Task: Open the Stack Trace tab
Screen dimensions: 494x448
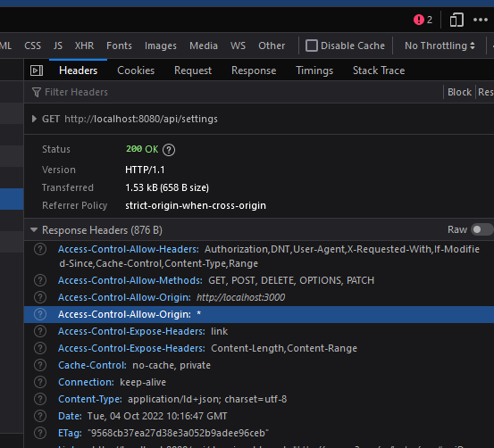Action: point(379,71)
